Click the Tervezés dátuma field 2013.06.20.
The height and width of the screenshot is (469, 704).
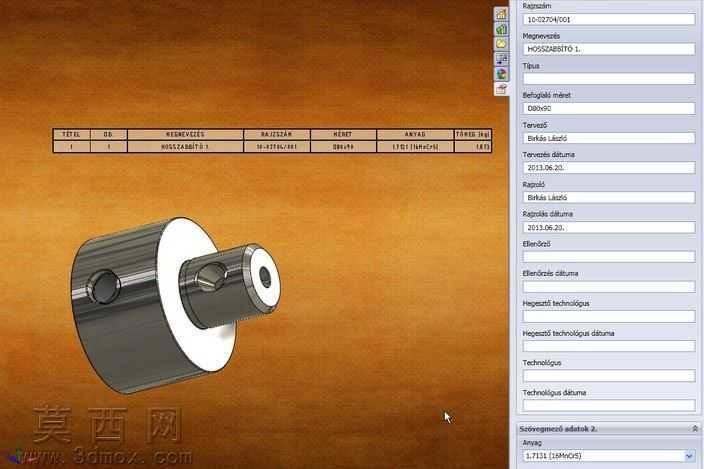tap(609, 167)
